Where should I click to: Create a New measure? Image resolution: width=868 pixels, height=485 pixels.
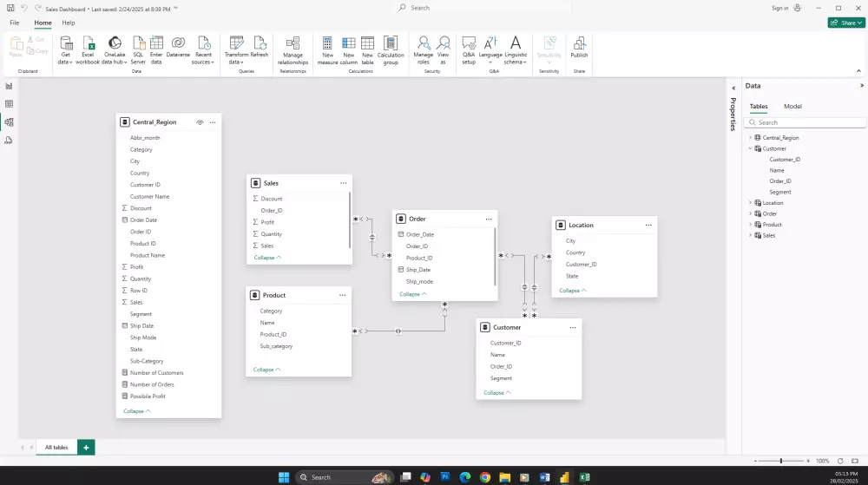click(328, 50)
